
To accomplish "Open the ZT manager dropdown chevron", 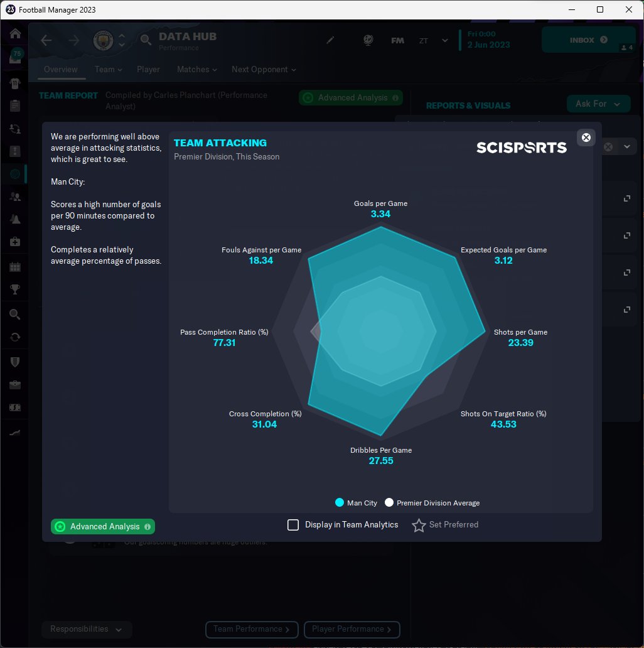I will tap(445, 40).
